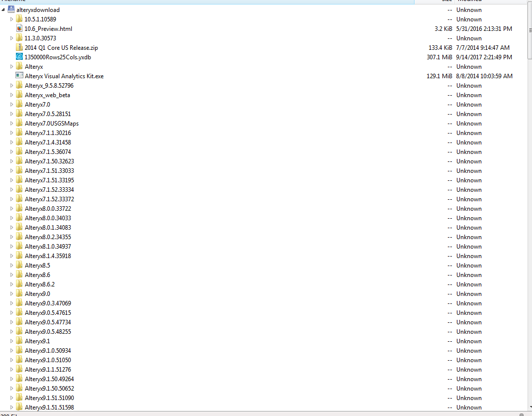
Task: Click the zip archive icon for 2014 Q1 Core US Release
Action: pyautogui.click(x=19, y=47)
